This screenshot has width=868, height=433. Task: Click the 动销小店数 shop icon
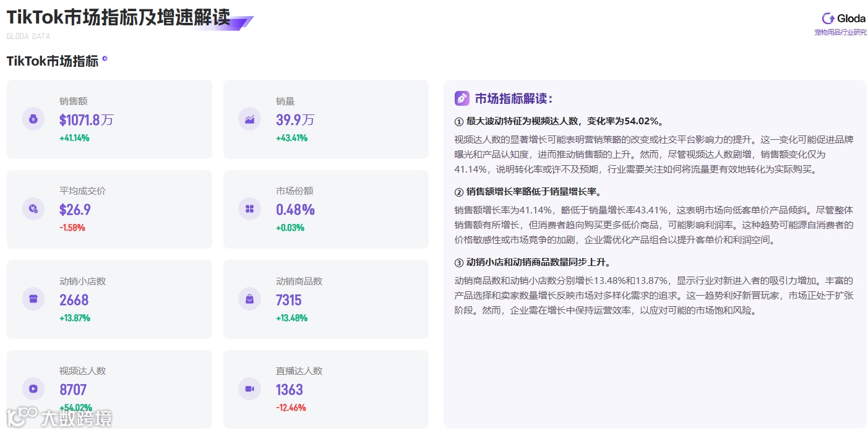point(33,299)
